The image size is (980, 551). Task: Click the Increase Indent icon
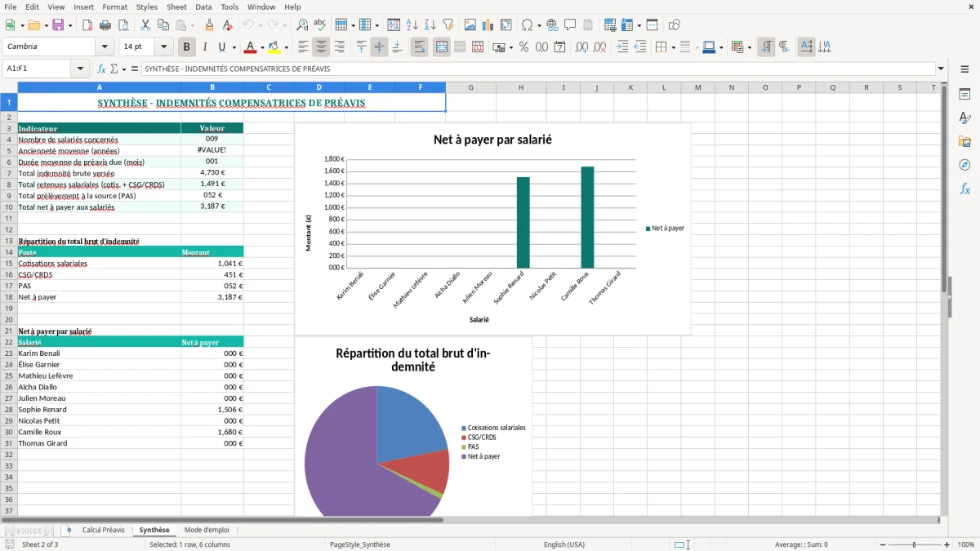coord(623,47)
